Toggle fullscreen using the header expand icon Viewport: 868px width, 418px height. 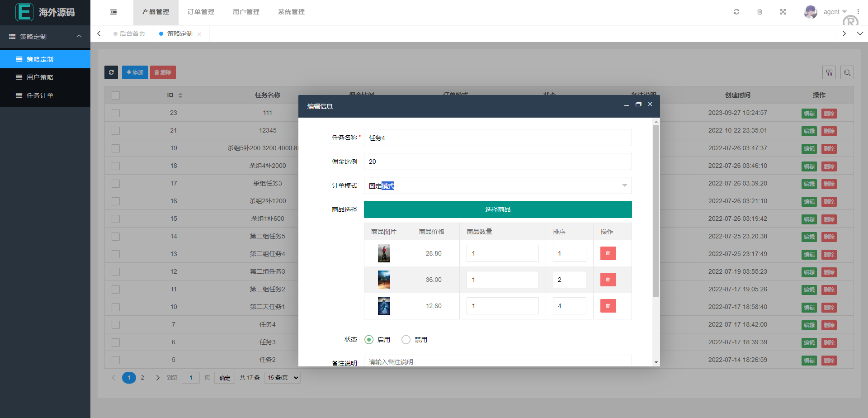point(783,12)
